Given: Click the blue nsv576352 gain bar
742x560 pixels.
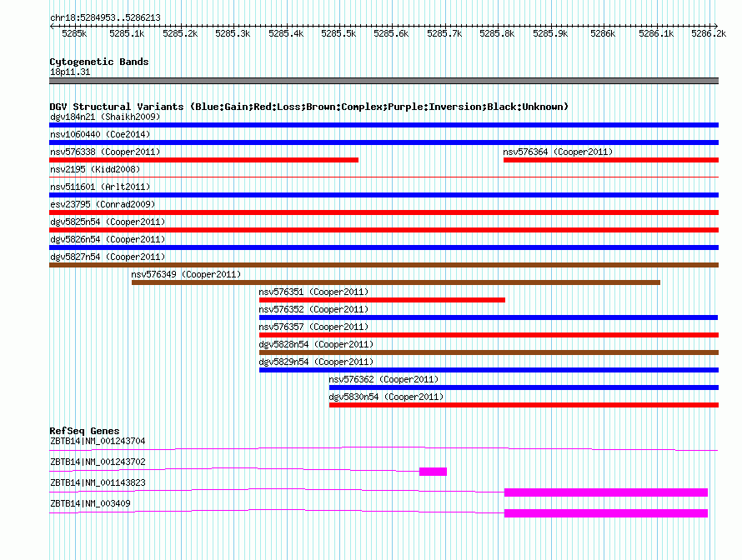Looking at the screenshot, I should (x=489, y=317).
